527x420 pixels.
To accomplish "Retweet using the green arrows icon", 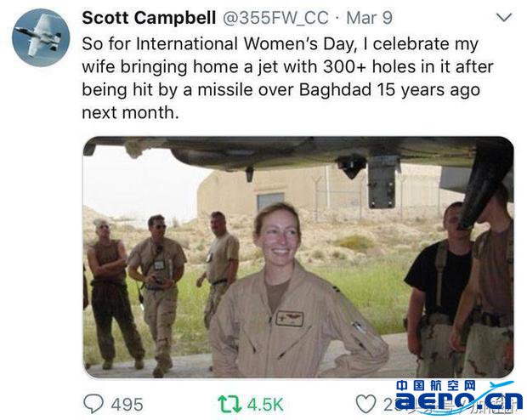I will coord(229,404).
